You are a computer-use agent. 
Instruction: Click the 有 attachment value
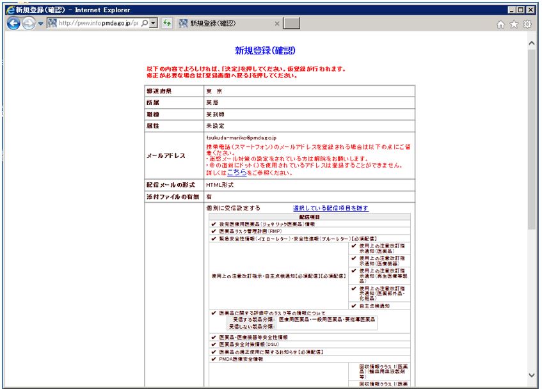point(209,196)
